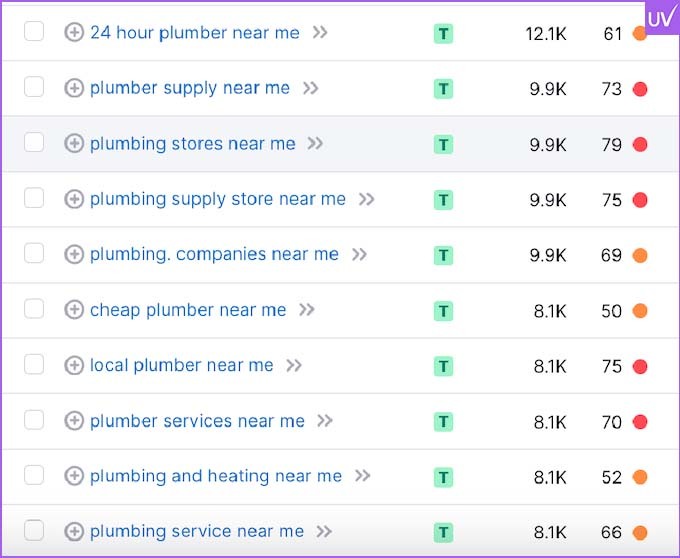Tick the 'plumber services near me' checkbox
The width and height of the screenshot is (680, 558).
pyautogui.click(x=34, y=420)
